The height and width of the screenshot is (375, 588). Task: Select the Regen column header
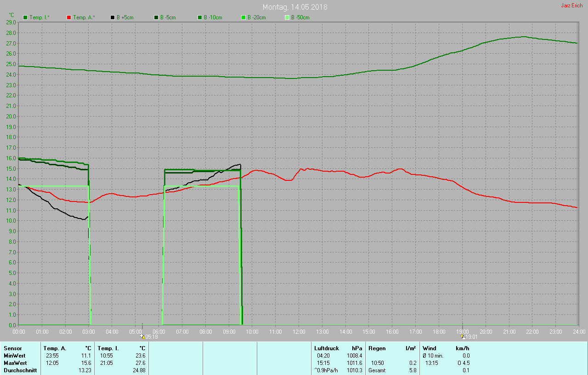click(x=377, y=348)
